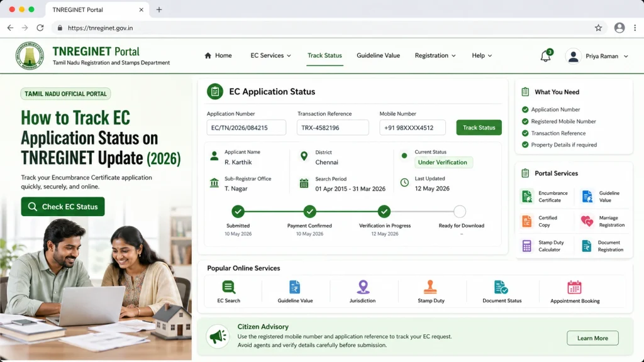The height and width of the screenshot is (362, 644).
Task: Go to the Home nav item
Action: tap(218, 55)
